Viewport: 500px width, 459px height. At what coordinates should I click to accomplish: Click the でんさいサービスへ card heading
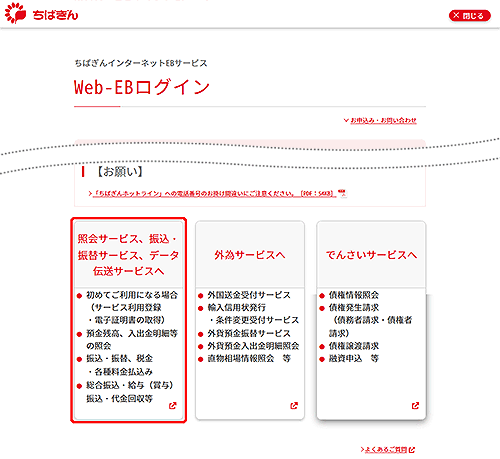(371, 255)
